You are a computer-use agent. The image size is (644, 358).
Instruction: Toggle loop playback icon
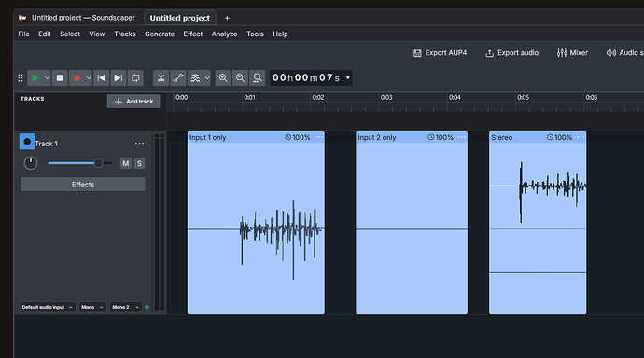pos(135,78)
